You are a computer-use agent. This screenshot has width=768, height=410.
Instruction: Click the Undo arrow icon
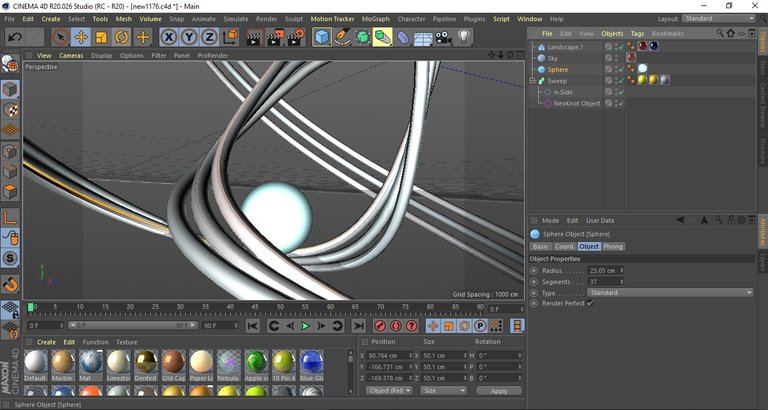[14, 37]
